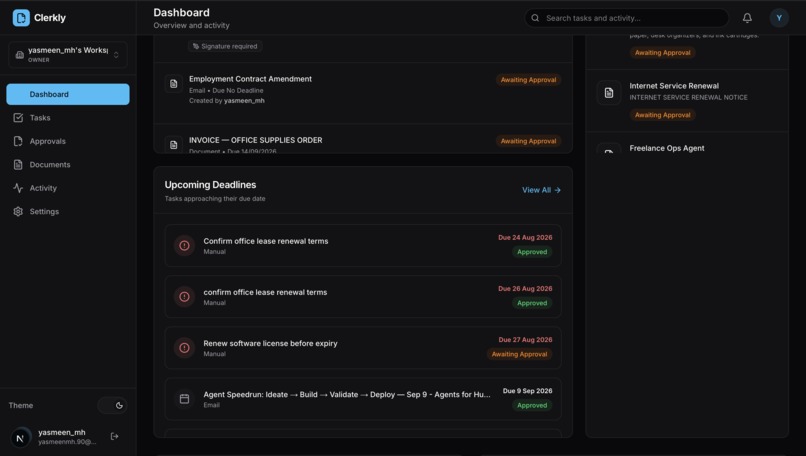Click Approved badge for Due 24 Aug 2026
Screen dimensions: 806x456
(532, 252)
